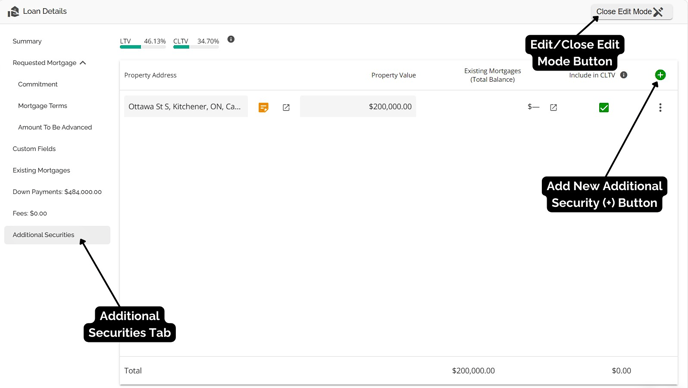Click the LTV progress bar
688x388 pixels.
click(143, 47)
